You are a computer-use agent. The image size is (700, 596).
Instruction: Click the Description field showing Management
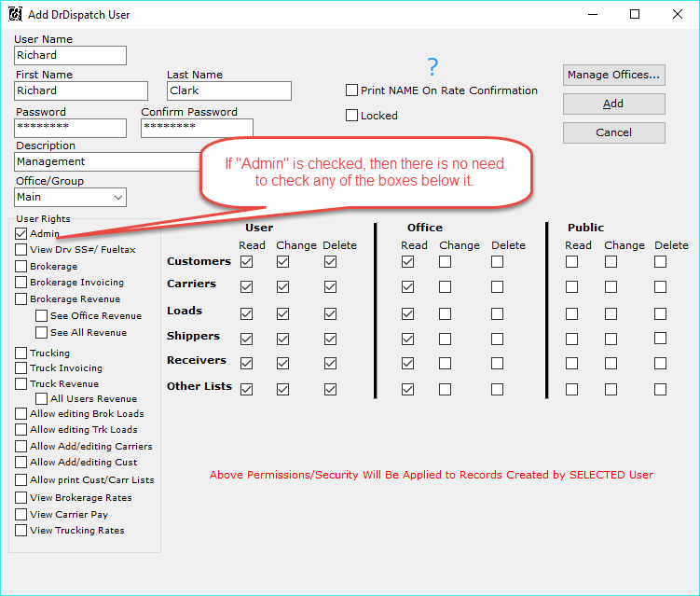(107, 161)
